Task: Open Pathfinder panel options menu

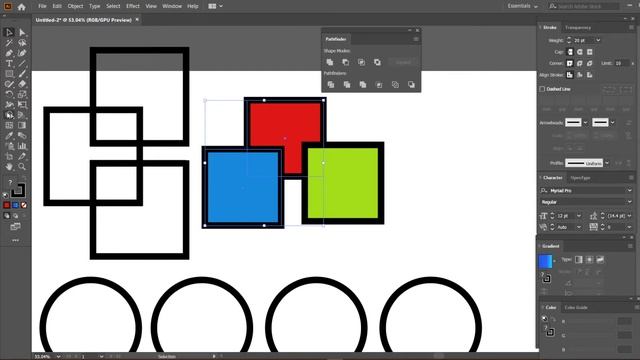Action: click(x=416, y=39)
